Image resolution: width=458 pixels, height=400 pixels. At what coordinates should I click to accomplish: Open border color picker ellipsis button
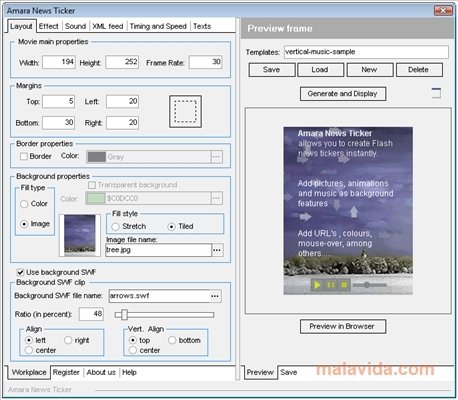point(217,157)
